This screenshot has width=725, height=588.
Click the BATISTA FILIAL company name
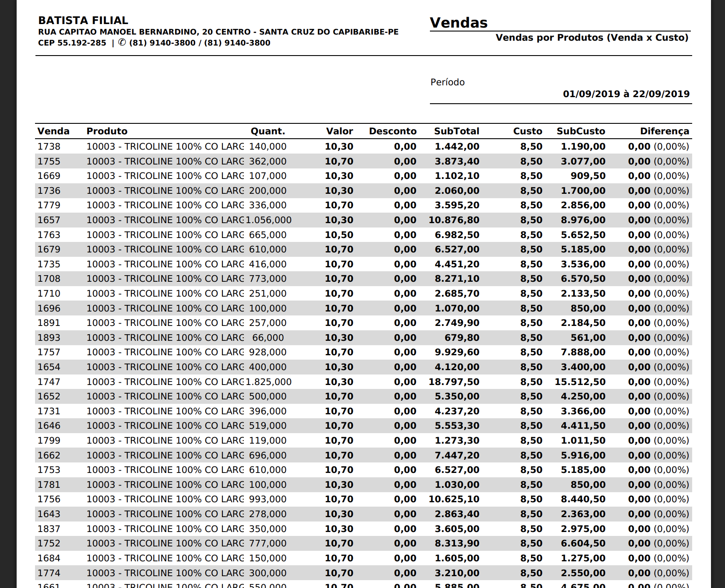tap(83, 21)
